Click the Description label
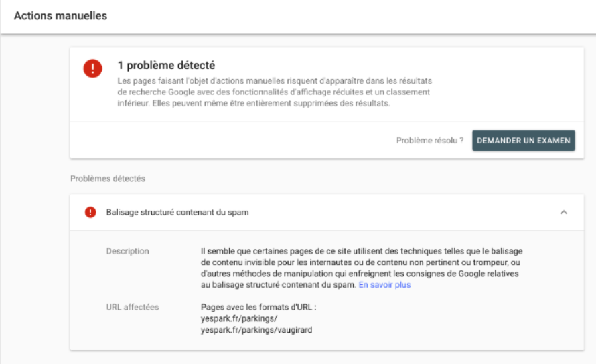 pos(128,251)
